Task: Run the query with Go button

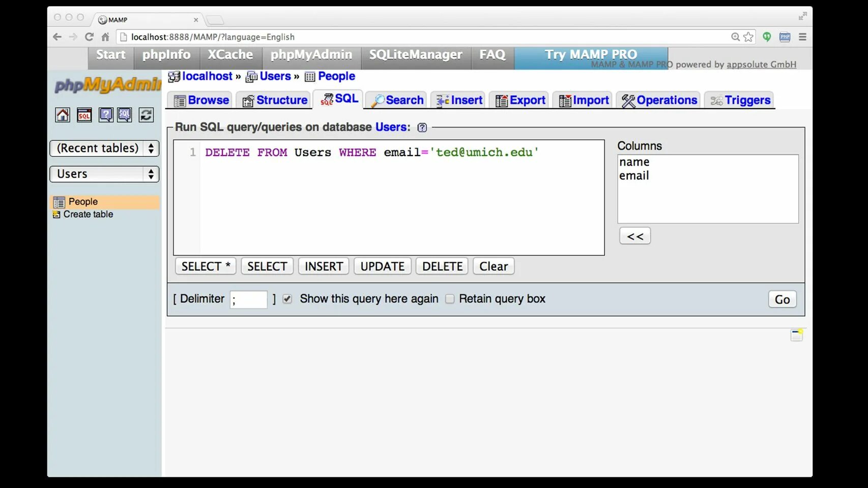Action: (782, 299)
